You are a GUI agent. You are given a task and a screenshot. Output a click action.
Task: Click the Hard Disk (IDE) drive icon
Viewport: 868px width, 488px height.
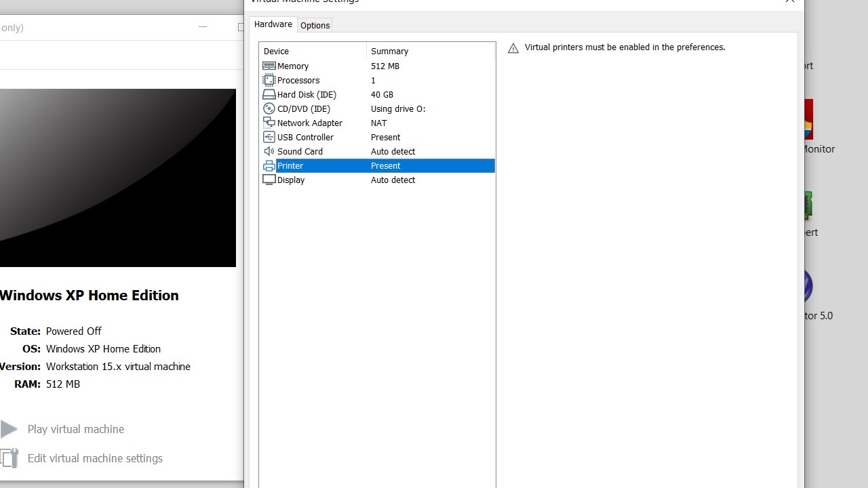pyautogui.click(x=269, y=94)
